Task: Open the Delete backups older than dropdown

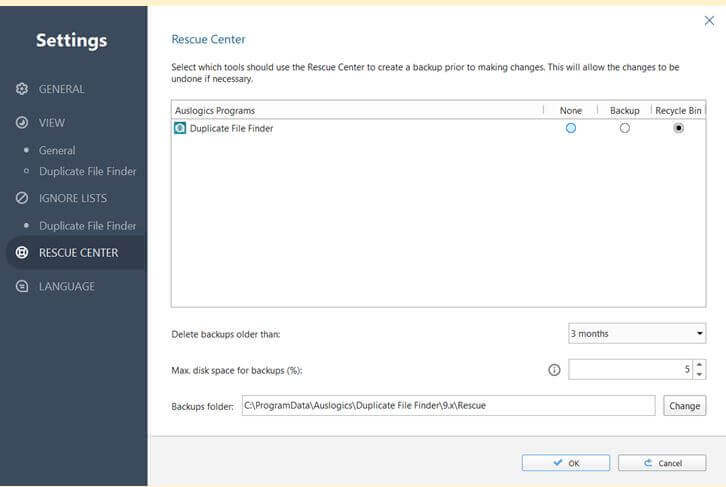Action: pos(637,333)
